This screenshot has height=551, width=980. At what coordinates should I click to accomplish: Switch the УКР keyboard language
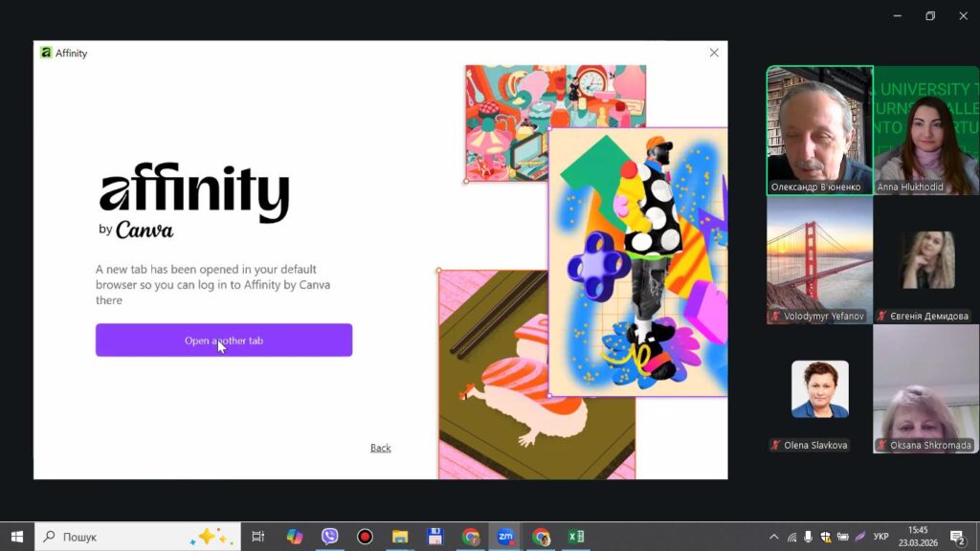point(881,537)
